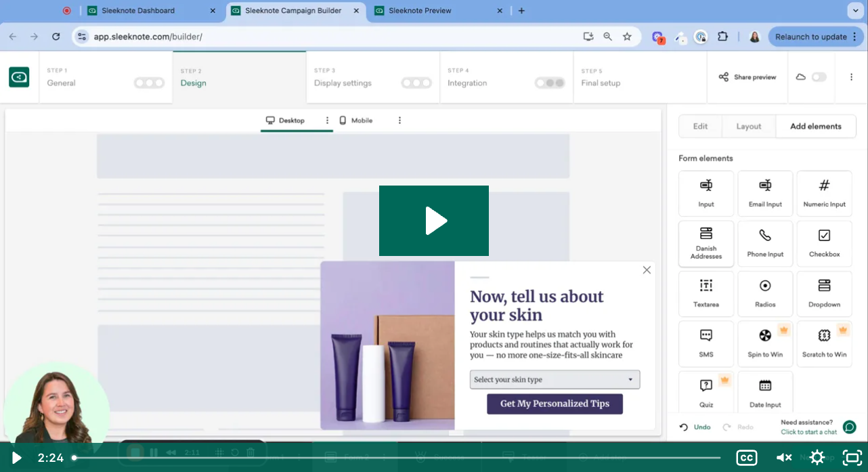This screenshot has height=472, width=868.
Task: Insert a Textarea element
Action: [706, 294]
